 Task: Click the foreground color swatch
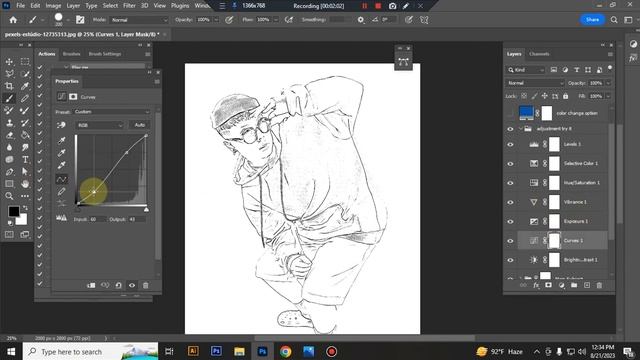click(13, 211)
